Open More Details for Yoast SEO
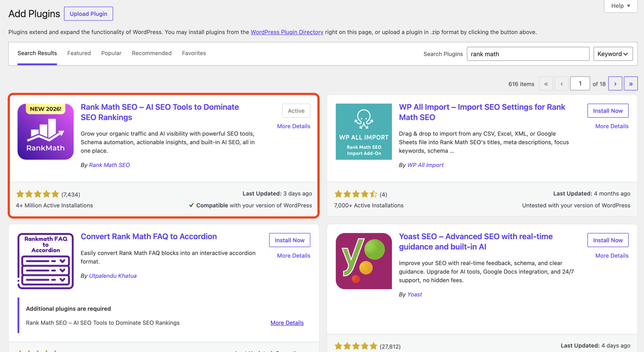This screenshot has width=644, height=352. click(612, 255)
